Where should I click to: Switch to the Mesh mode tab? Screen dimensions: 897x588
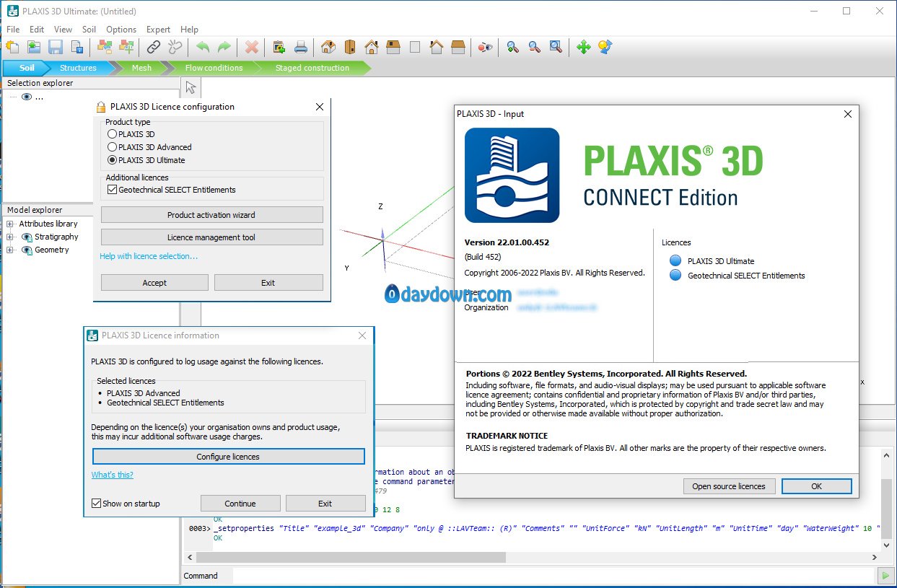(141, 68)
